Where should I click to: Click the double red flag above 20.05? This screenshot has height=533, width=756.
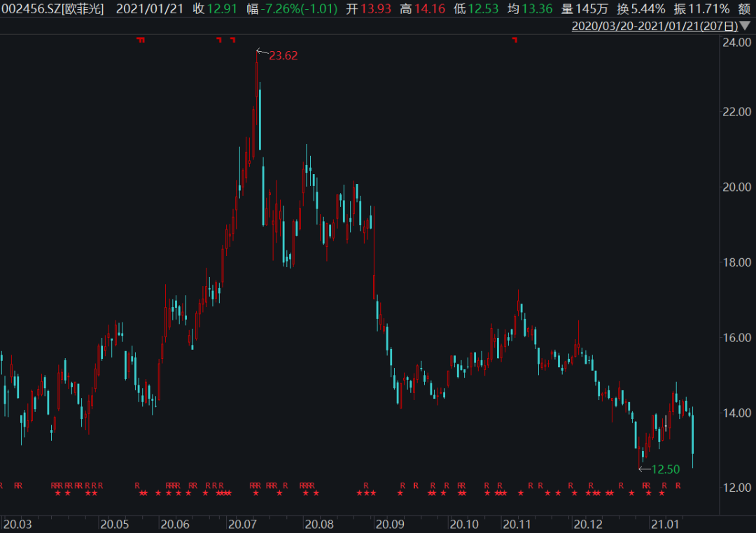coord(141,40)
